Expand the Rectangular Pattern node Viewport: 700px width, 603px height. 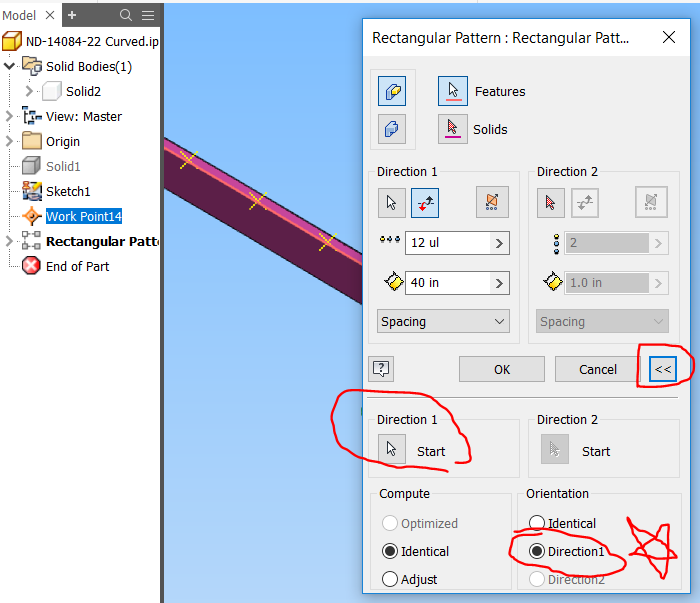[8, 241]
